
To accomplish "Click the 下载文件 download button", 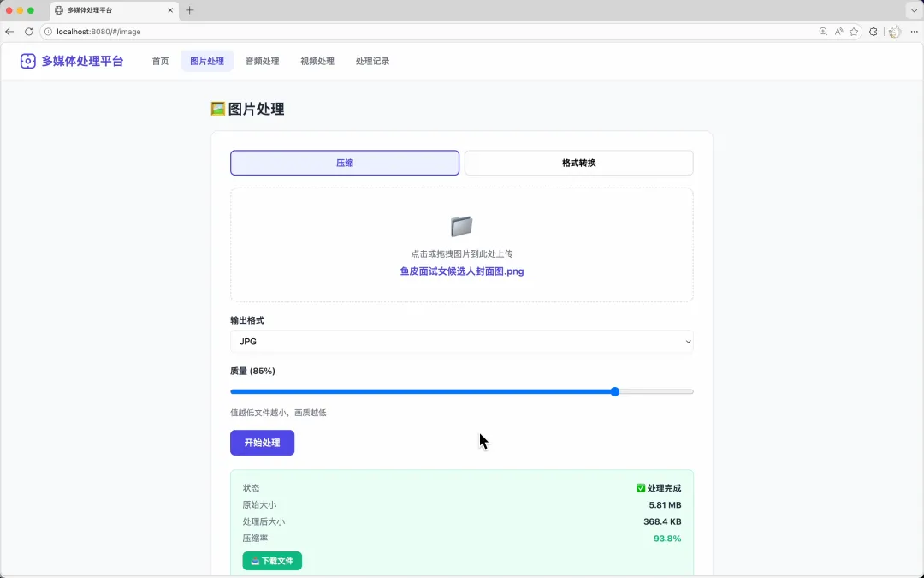I will coord(271,561).
